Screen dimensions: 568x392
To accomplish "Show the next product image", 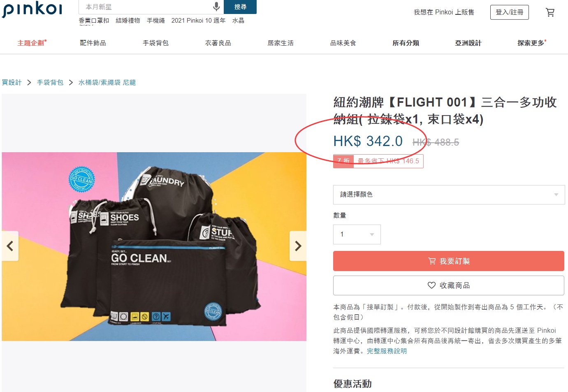I will 298,246.
